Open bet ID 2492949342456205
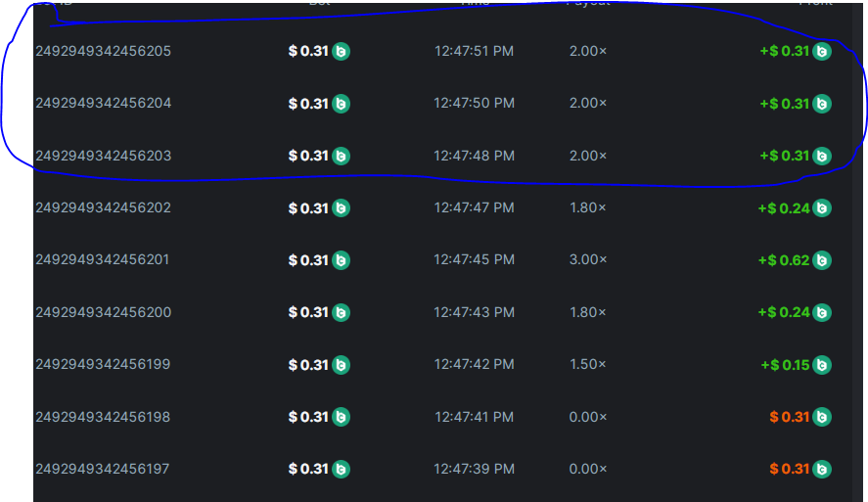Viewport: 868px width, 502px height. (x=103, y=51)
